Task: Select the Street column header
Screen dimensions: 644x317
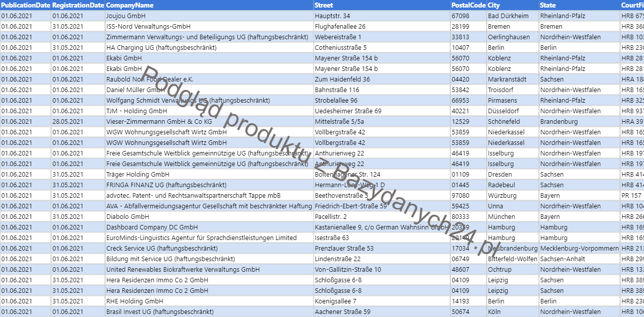Action: coord(382,5)
